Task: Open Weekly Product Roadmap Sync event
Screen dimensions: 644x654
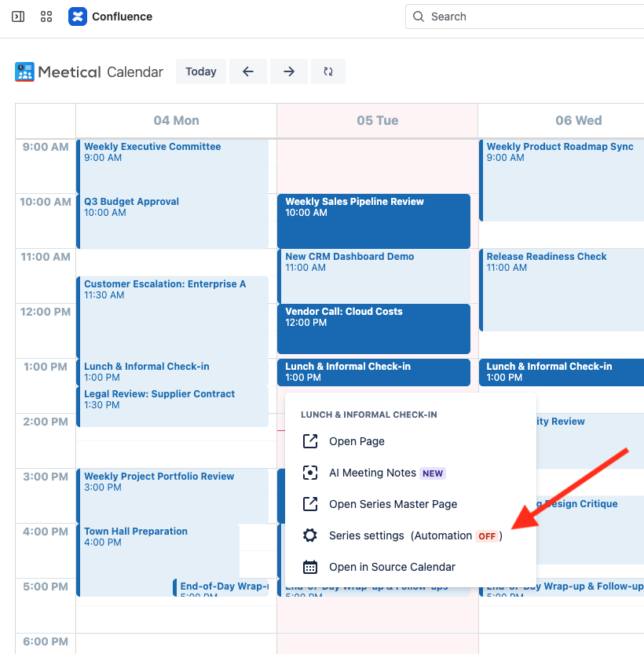Action: [x=562, y=181]
